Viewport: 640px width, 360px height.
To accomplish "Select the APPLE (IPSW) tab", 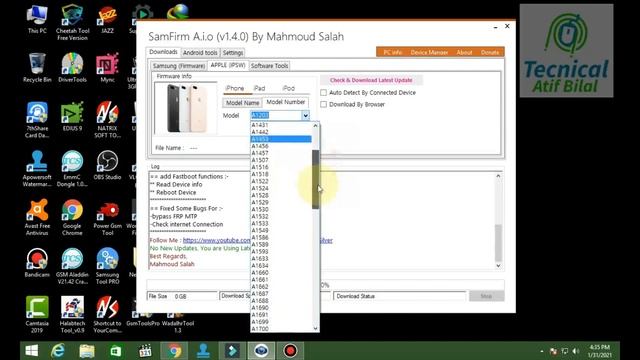I will tap(228, 65).
